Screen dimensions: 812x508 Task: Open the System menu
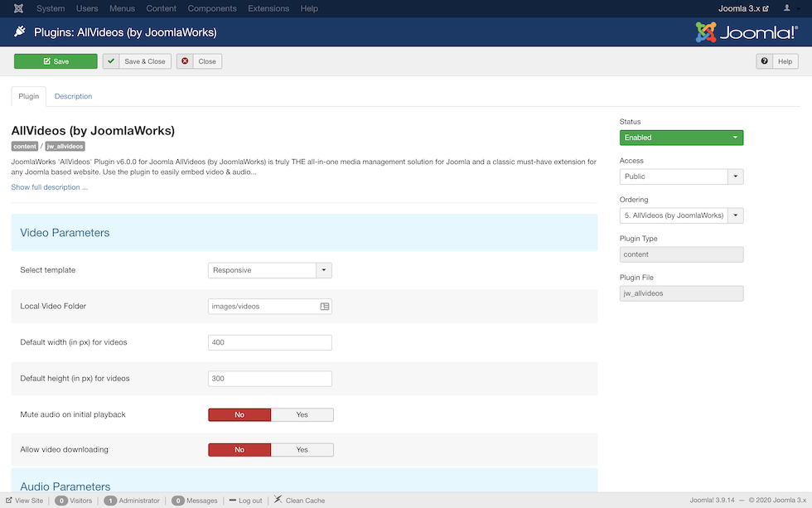(51, 8)
